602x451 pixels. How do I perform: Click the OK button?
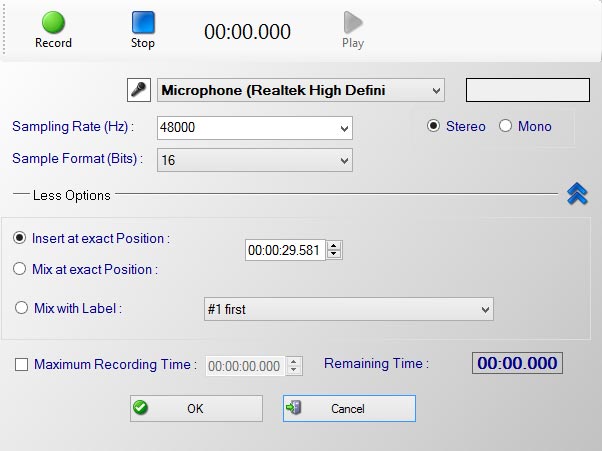click(196, 408)
